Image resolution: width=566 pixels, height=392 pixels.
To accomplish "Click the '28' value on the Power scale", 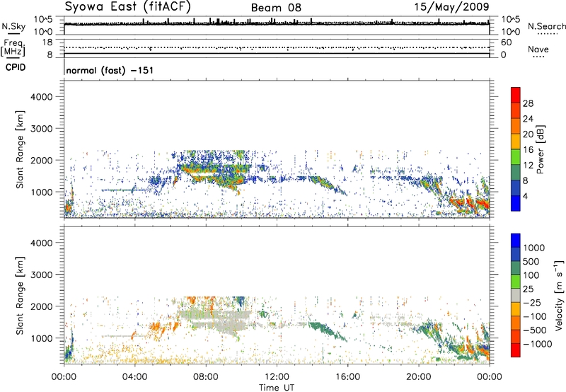I will click(528, 103).
